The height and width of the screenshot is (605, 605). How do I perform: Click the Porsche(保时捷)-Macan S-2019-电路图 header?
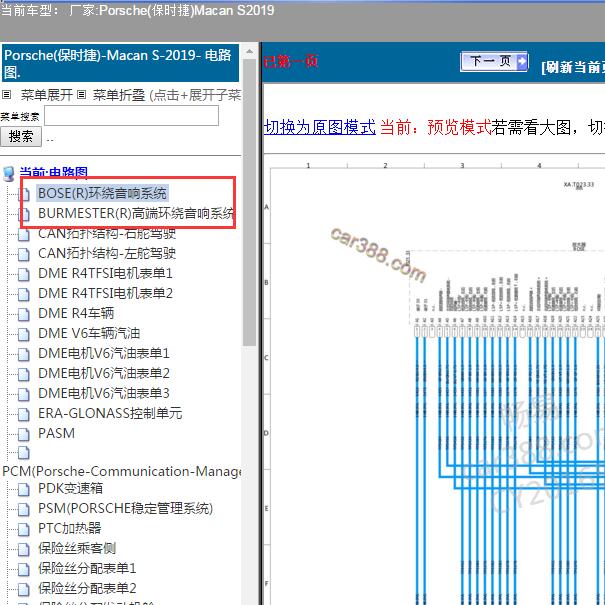pyautogui.click(x=120, y=63)
